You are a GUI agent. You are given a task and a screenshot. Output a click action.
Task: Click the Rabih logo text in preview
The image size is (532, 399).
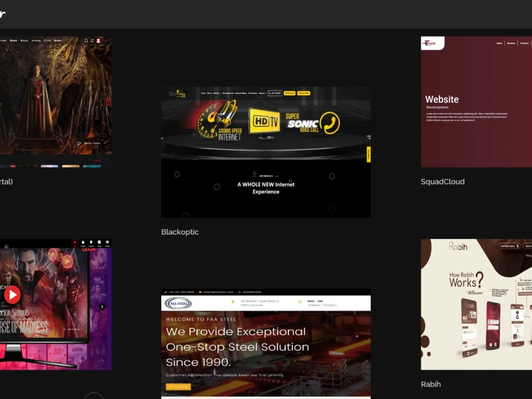coord(458,246)
